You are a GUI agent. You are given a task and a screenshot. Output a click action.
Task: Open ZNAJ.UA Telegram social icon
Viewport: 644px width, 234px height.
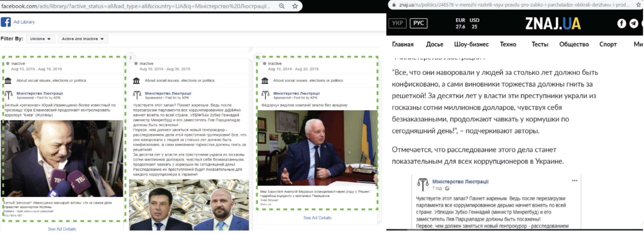point(633,24)
